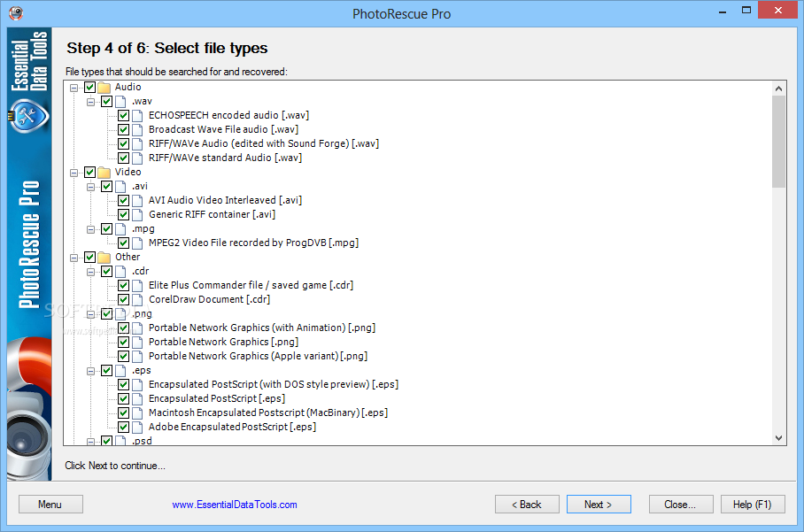Collapse the .mpg tree node
The image size is (804, 532).
90,229
